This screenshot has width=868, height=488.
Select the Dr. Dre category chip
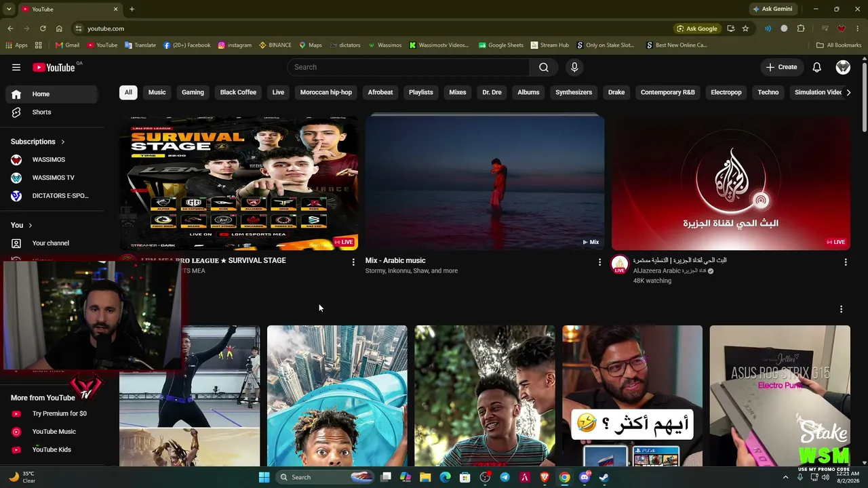click(492, 92)
